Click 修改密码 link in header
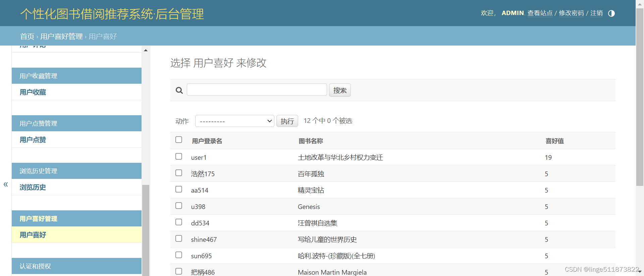The height and width of the screenshot is (276, 644). [x=571, y=13]
